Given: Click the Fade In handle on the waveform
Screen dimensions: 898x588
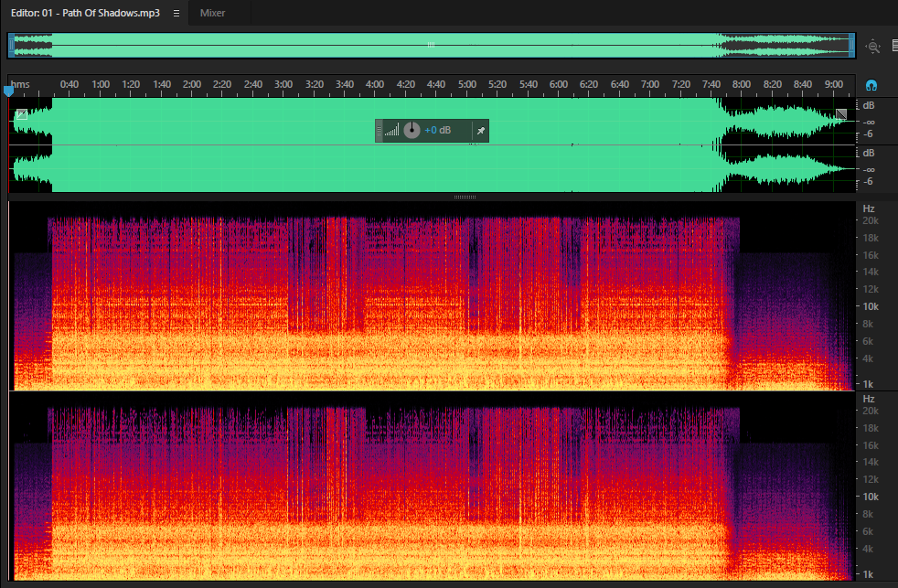Looking at the screenshot, I should pyautogui.click(x=21, y=114).
